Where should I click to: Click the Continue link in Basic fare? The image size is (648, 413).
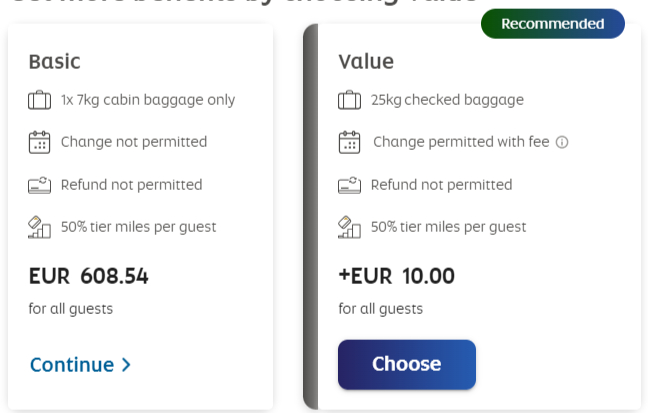72,365
